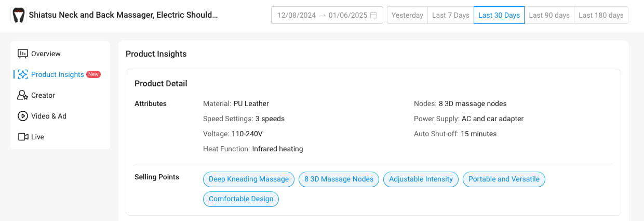644x221 pixels.
Task: Open the calendar icon in date range
Action: click(373, 15)
